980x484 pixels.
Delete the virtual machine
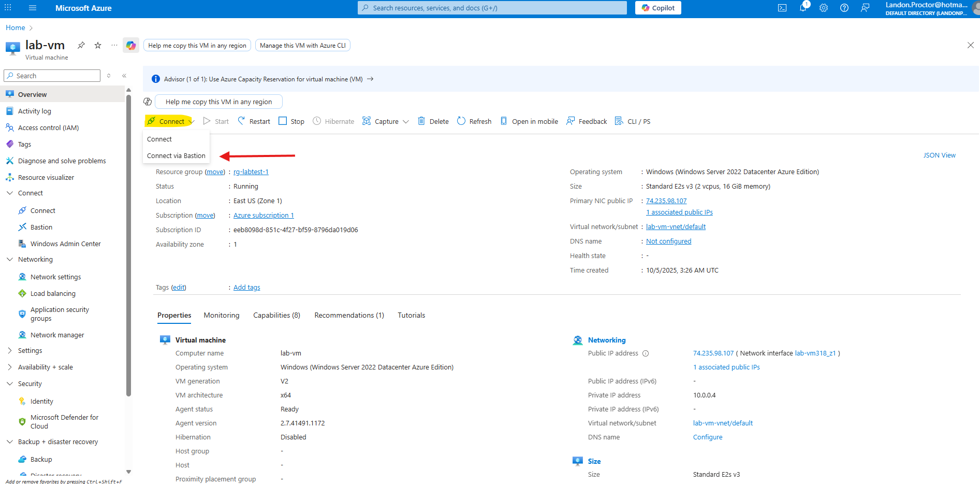433,121
